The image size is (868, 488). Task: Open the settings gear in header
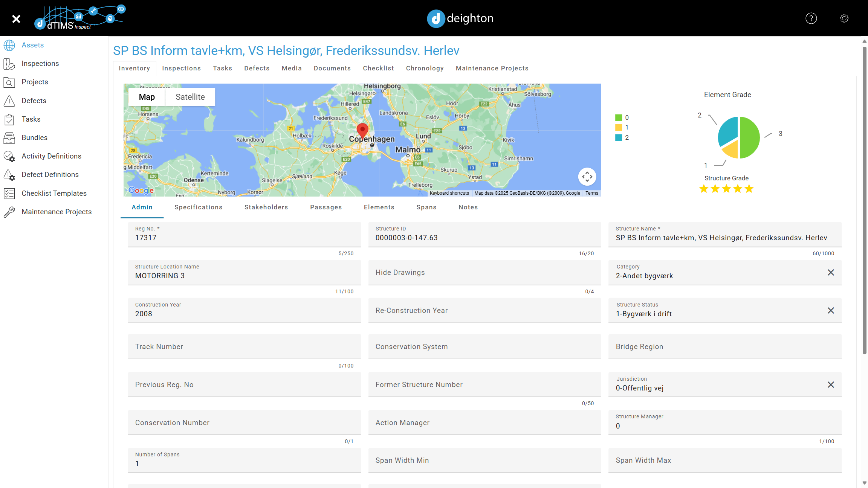point(844,18)
